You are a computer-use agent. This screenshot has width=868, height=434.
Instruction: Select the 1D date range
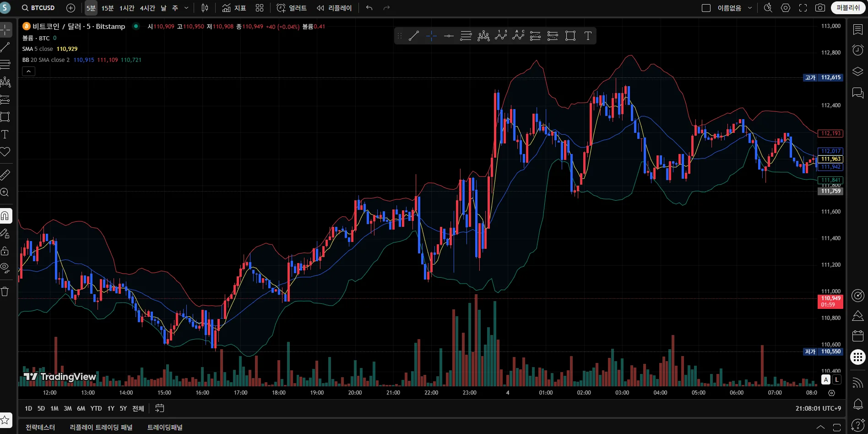28,408
